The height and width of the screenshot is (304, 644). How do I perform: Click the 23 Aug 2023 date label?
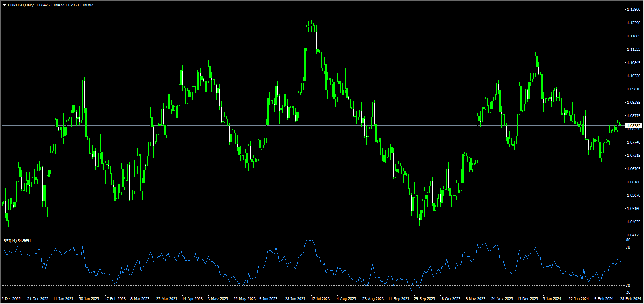click(373, 299)
